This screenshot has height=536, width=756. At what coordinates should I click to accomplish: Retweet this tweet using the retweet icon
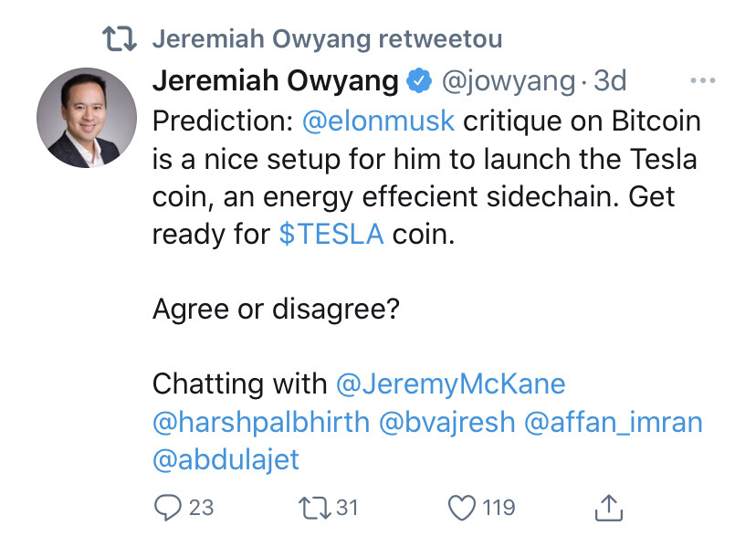(x=316, y=507)
